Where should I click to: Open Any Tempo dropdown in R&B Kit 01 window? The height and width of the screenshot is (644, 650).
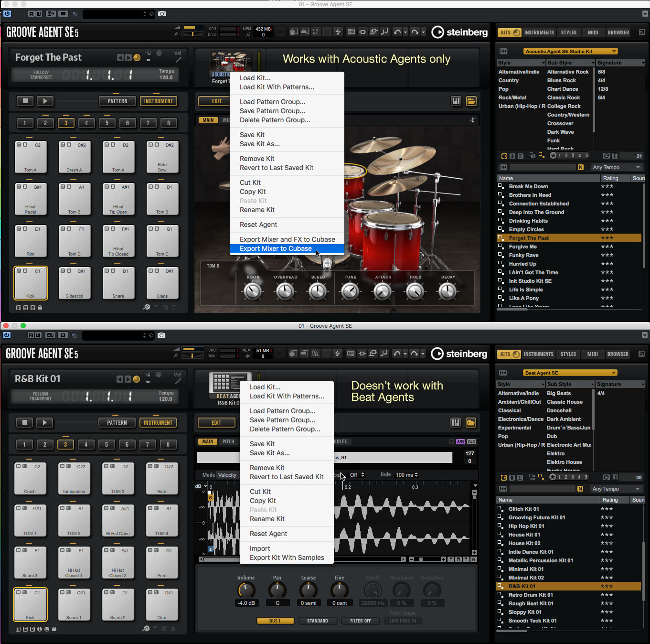616,489
